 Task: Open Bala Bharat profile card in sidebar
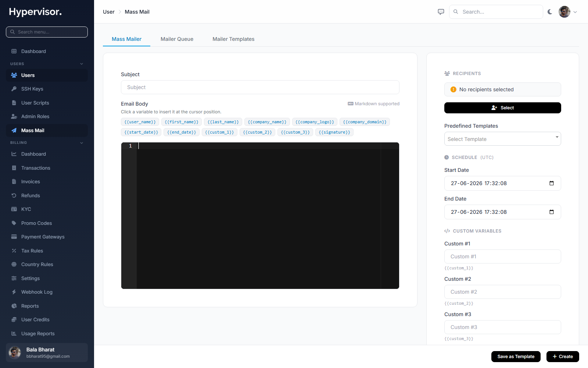click(47, 353)
